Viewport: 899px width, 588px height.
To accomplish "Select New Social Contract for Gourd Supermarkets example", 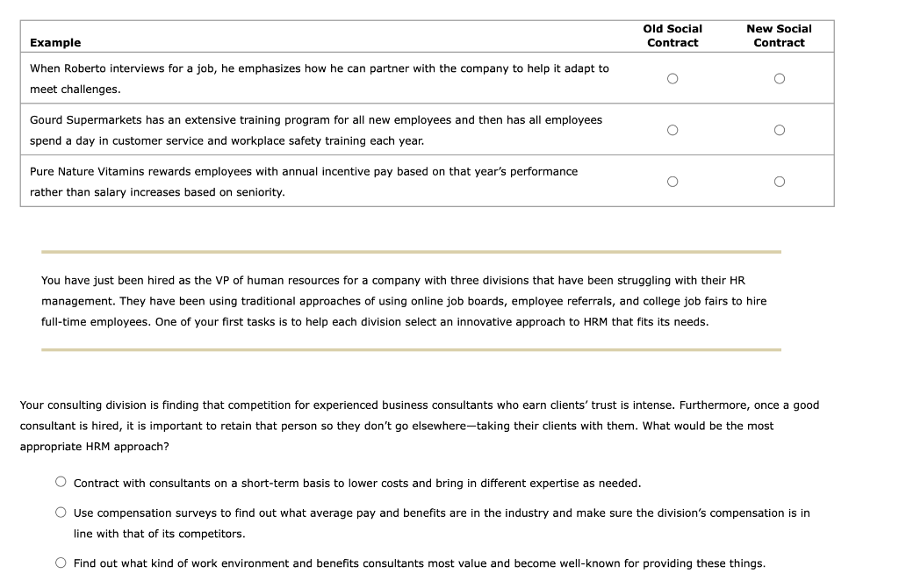I will pos(779,129).
